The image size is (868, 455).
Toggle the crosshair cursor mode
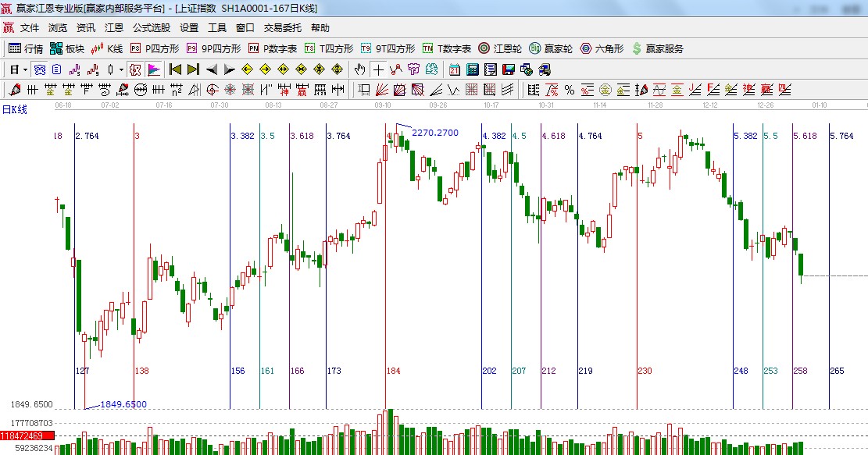(378, 69)
